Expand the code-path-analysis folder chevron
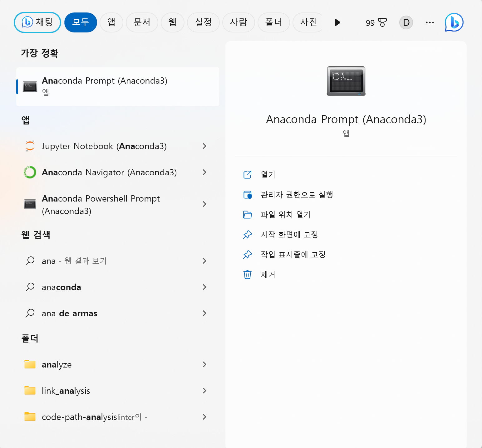The image size is (482, 448). [204, 417]
